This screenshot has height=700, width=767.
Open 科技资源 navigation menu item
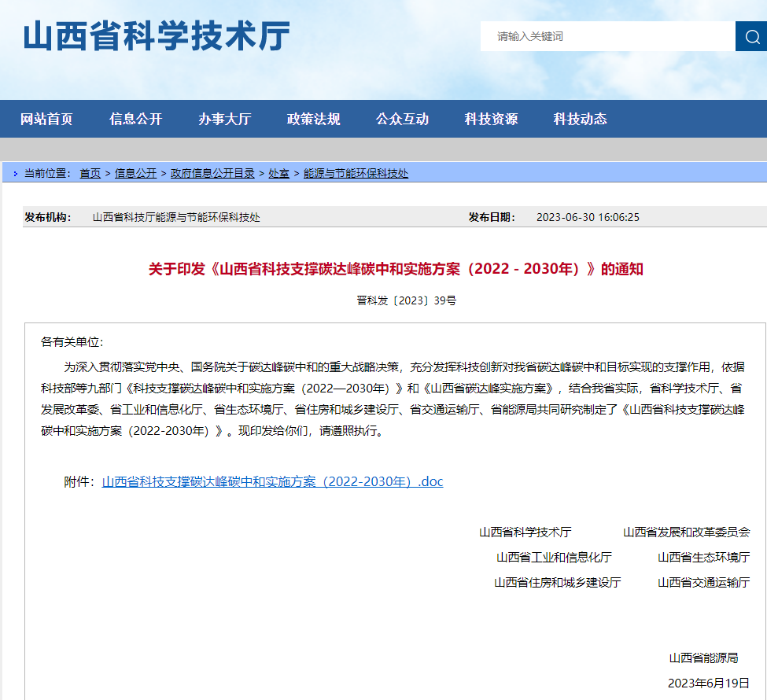[491, 119]
